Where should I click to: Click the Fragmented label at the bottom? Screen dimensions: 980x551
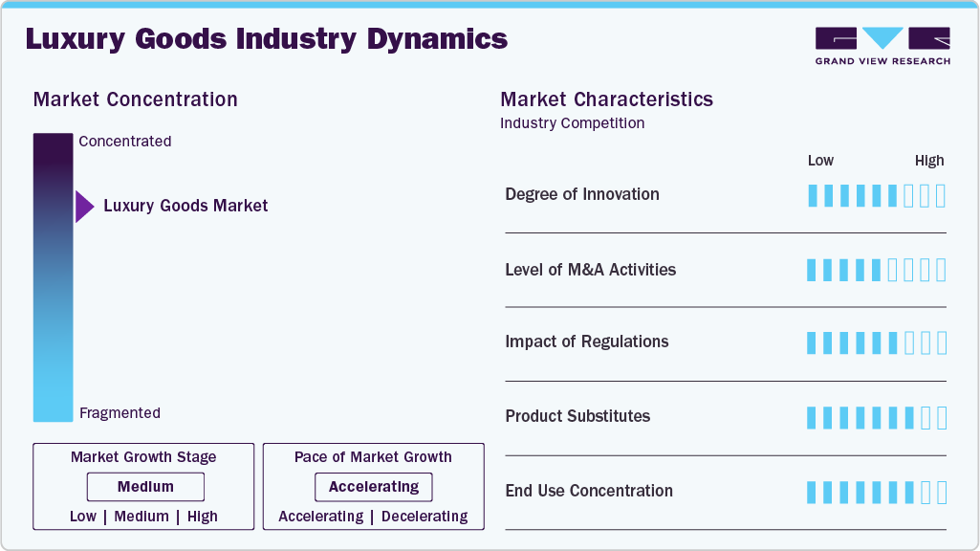coord(120,413)
